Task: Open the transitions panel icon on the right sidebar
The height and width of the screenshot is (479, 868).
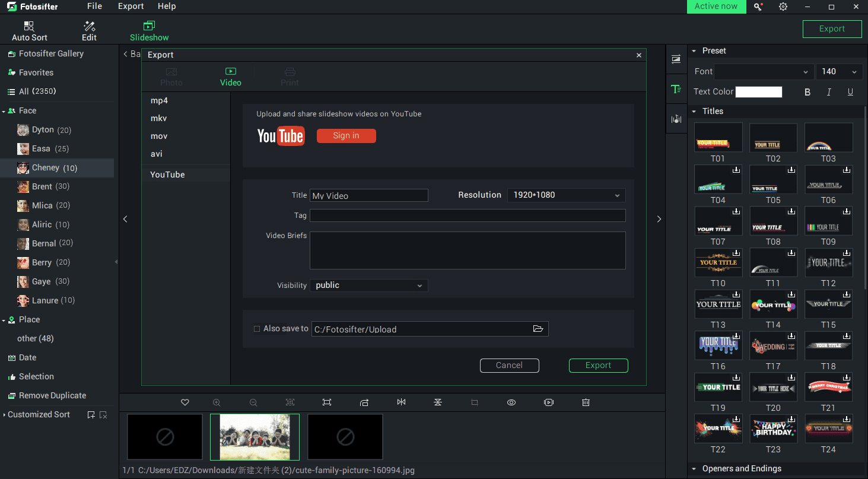Action: click(676, 59)
